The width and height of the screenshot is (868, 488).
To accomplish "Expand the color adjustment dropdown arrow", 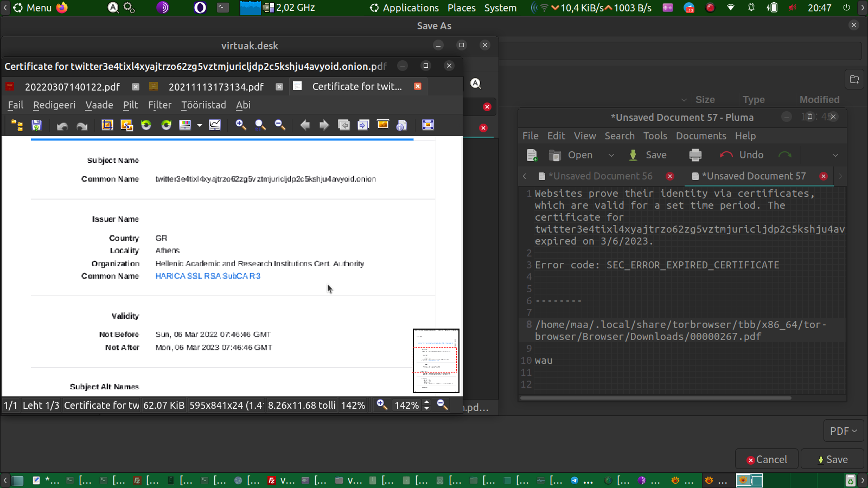I will click(200, 125).
